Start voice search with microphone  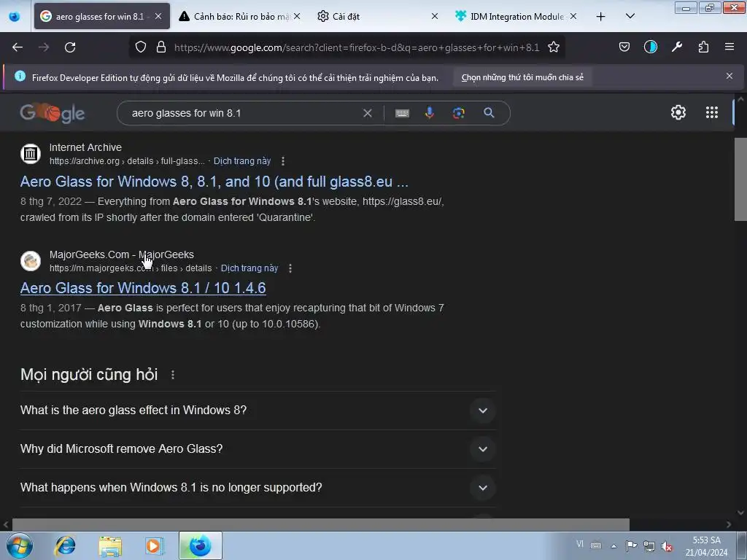430,113
